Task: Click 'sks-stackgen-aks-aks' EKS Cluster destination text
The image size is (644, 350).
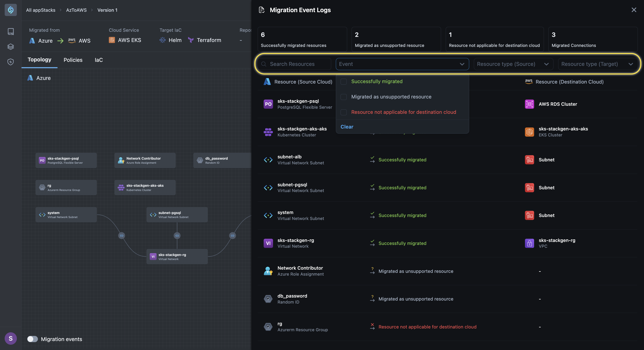Action: coord(563,129)
